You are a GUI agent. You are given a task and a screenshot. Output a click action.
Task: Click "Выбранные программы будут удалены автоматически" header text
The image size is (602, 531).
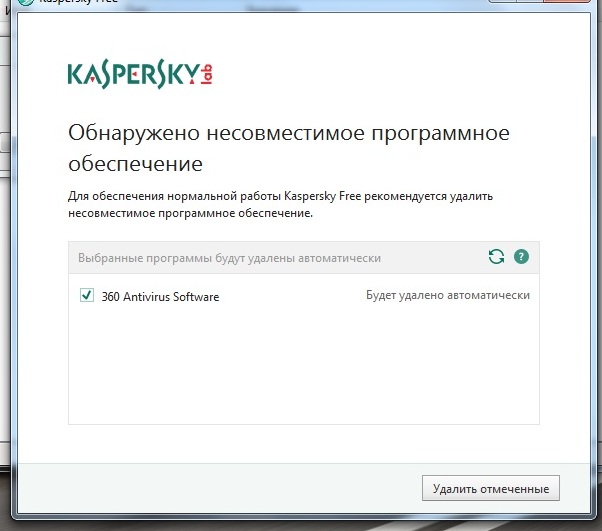[x=229, y=258]
